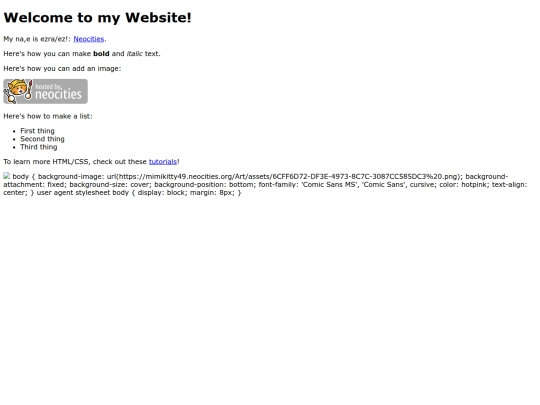Viewport: 540px width, 405px height.
Task: Click the bullet before Second thing
Action: pos(14,139)
